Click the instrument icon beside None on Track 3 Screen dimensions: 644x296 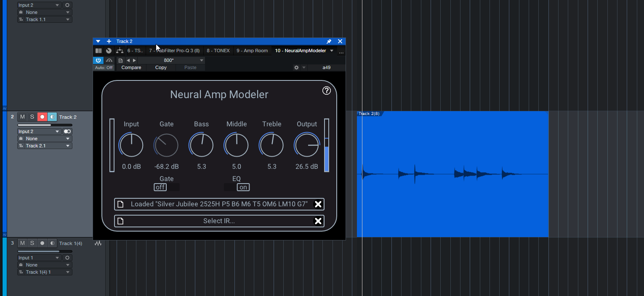[21, 265]
